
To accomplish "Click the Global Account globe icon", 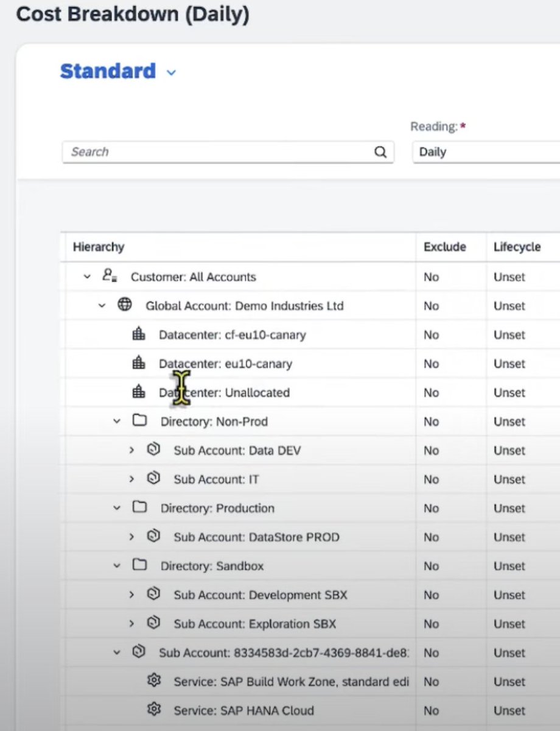I will (125, 305).
